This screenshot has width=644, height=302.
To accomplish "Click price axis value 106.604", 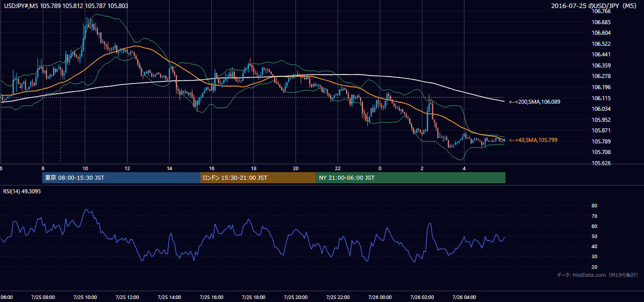I will [x=601, y=33].
